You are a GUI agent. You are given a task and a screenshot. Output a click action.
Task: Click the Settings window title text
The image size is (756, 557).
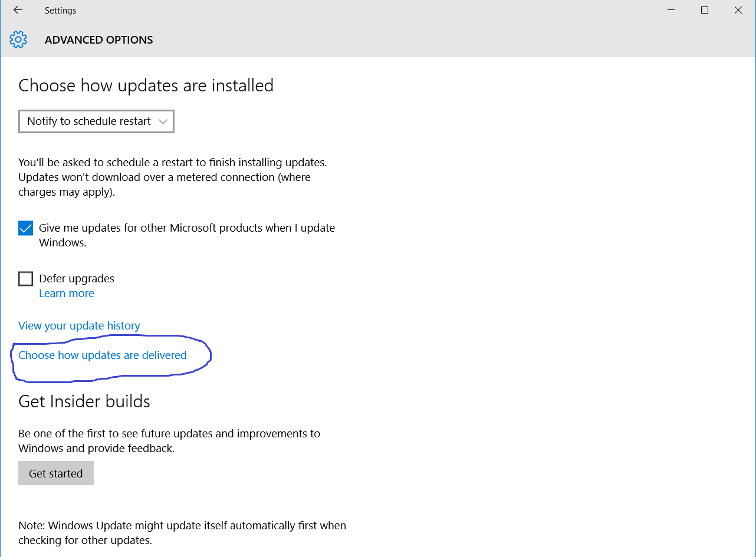click(60, 11)
